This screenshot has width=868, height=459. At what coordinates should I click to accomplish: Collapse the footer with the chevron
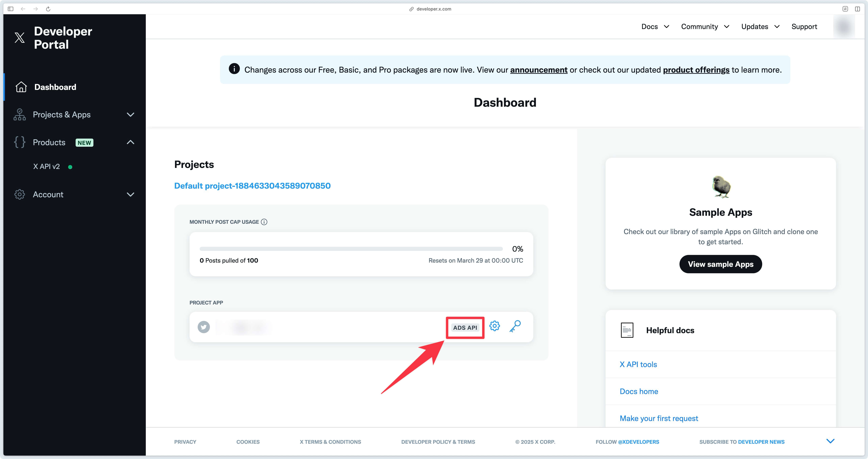(831, 441)
